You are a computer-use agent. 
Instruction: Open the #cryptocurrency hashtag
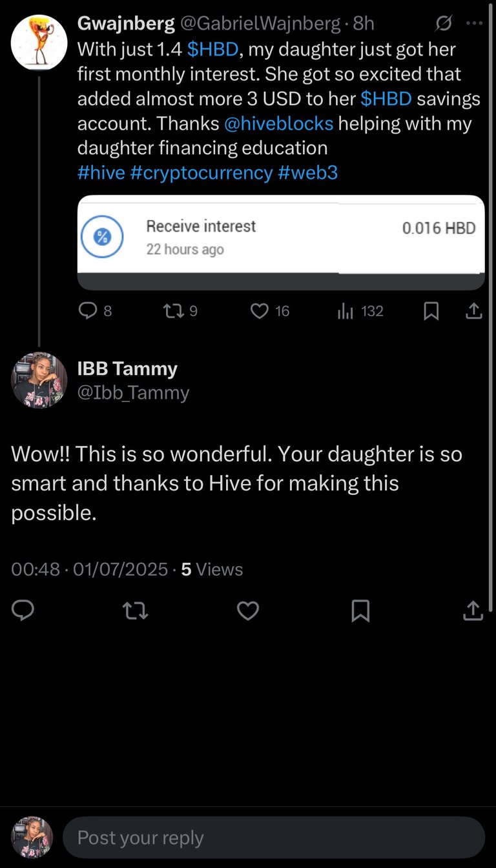pyautogui.click(x=201, y=172)
